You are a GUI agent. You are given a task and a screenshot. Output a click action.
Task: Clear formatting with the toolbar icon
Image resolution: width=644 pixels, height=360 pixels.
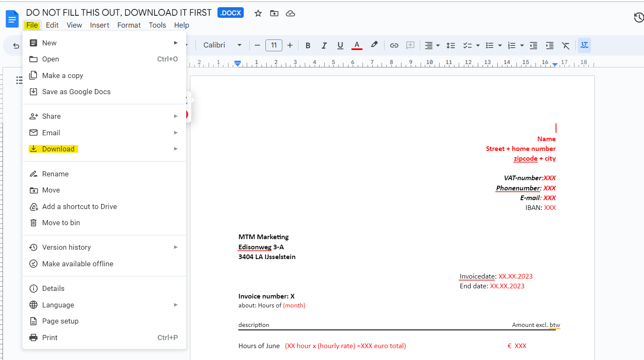[x=566, y=45]
